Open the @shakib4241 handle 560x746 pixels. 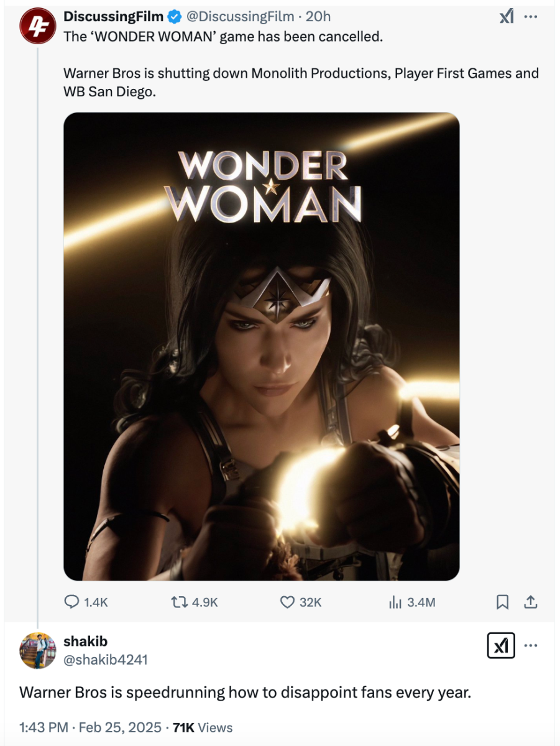(x=106, y=660)
